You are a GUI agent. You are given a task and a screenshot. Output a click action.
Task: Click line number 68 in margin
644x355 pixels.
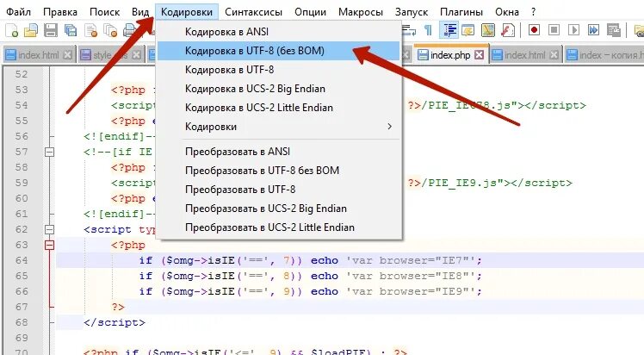click(22, 322)
